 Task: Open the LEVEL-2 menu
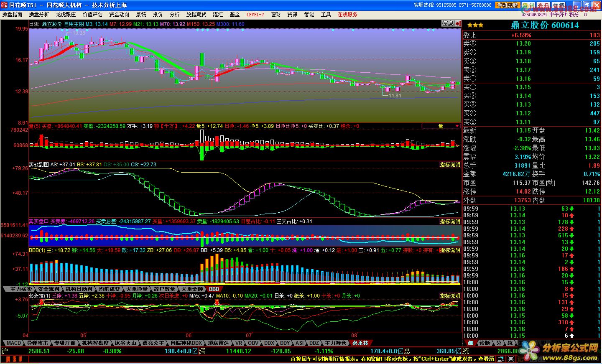pos(255,15)
